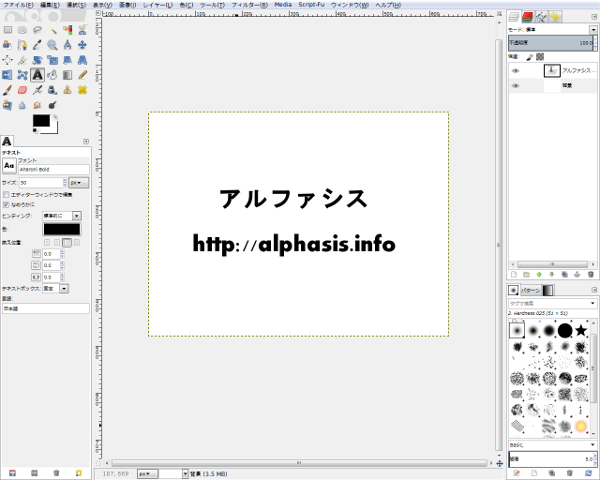The height and width of the screenshot is (480, 600).
Task: Select the Ink tool
Action: click(x=52, y=90)
